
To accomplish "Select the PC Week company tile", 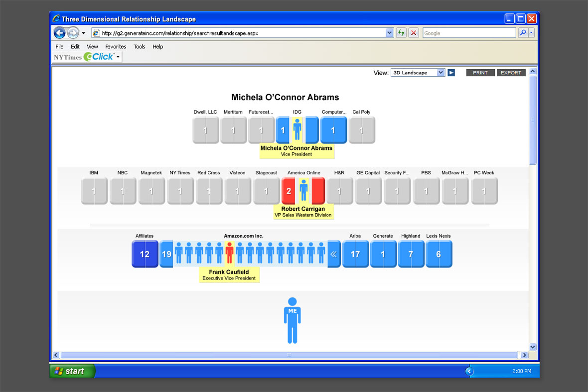I will [x=484, y=191].
